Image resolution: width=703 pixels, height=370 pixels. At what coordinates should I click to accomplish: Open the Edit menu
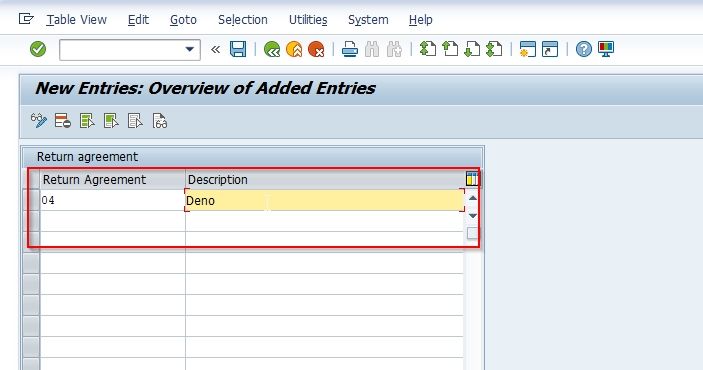pos(138,20)
